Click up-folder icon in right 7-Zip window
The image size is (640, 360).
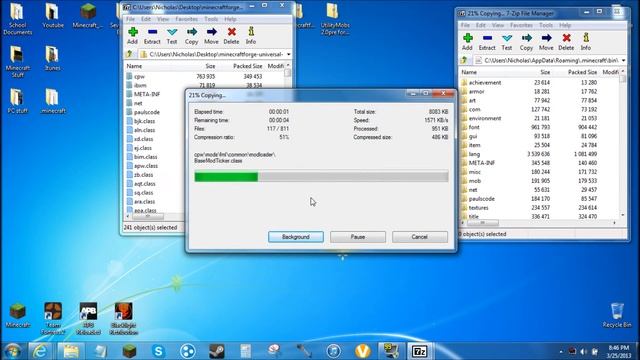point(464,60)
